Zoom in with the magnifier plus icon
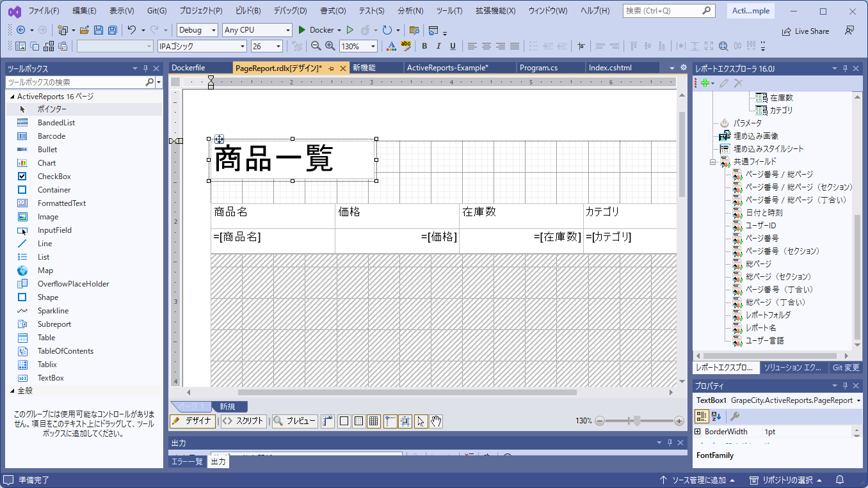The height and width of the screenshot is (488, 868). tap(330, 46)
